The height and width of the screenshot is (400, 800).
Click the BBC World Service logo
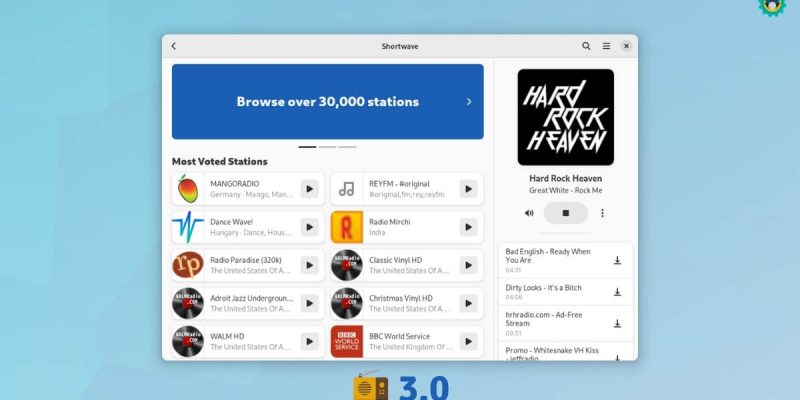[x=347, y=341]
